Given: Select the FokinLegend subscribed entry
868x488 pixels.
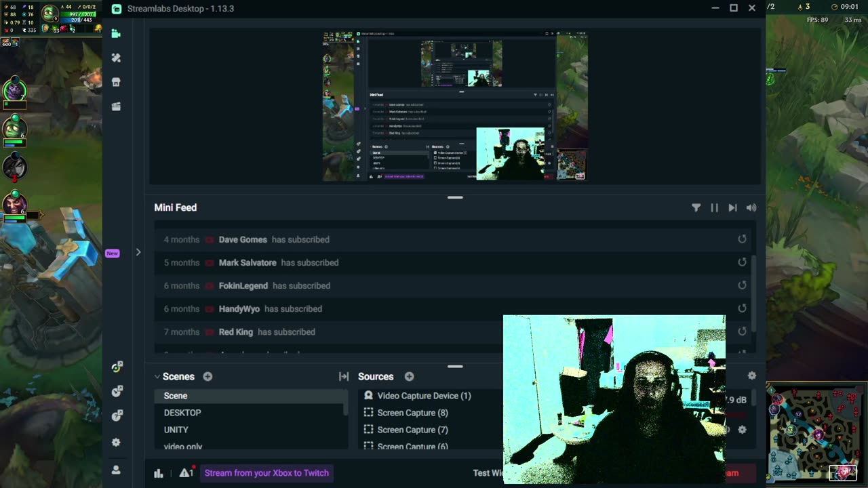Looking at the screenshot, I should pyautogui.click(x=452, y=285).
